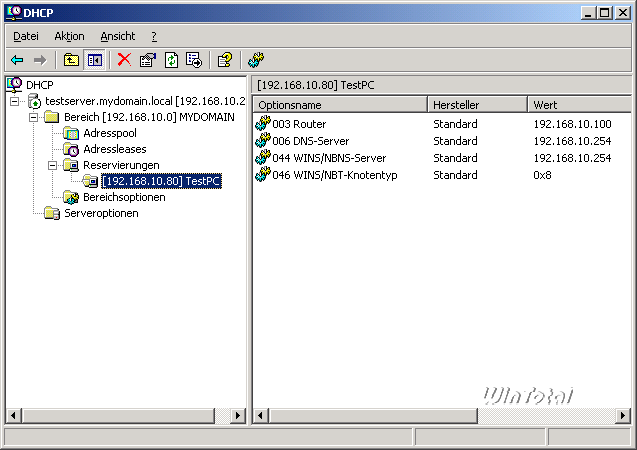The height and width of the screenshot is (450, 637).
Task: Click the Reservierungen folder icon
Action: (x=71, y=165)
